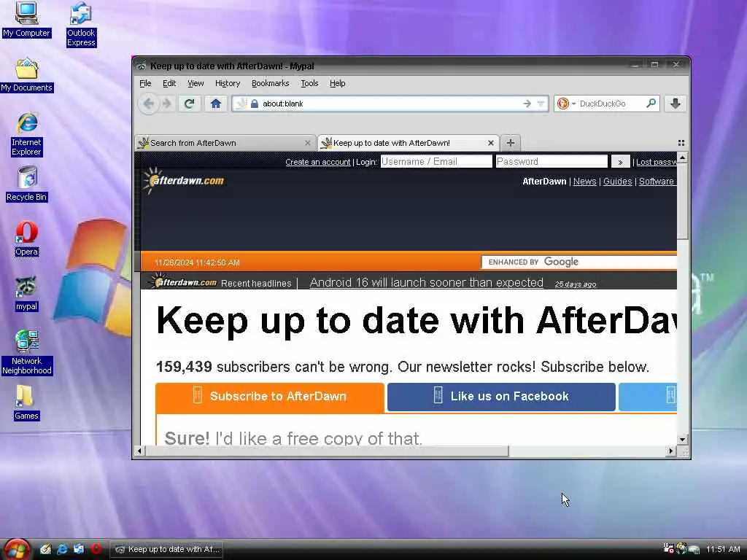Open the address bar history dropdown
Screen dimensions: 747x560
pos(541,104)
